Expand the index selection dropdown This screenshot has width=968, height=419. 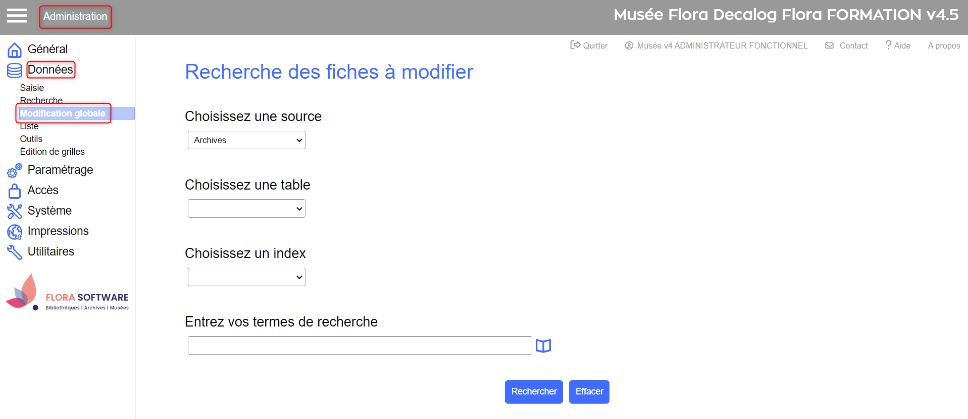246,276
